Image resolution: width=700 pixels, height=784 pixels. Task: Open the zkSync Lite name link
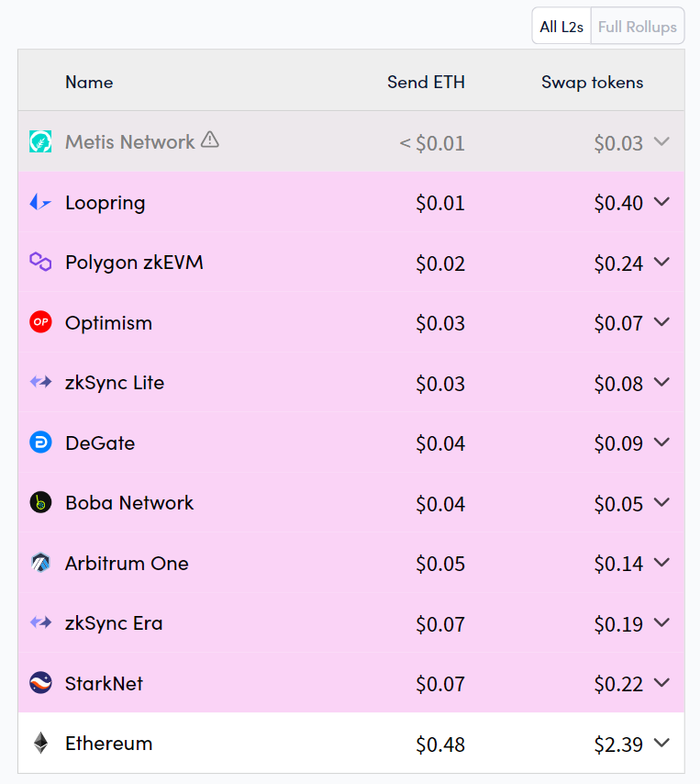(115, 383)
